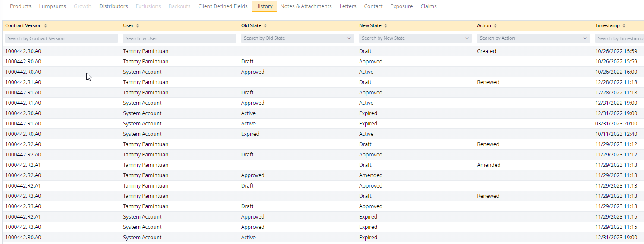Sort by Contract Version column icon
The image size is (644, 244).
tap(46, 26)
